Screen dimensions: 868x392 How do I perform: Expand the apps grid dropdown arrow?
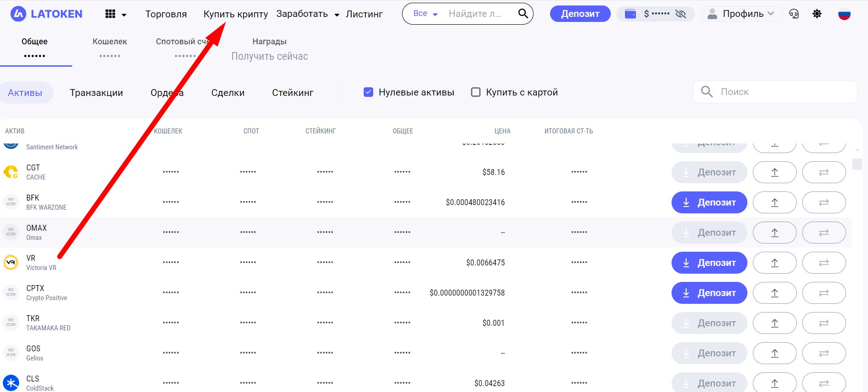point(124,15)
